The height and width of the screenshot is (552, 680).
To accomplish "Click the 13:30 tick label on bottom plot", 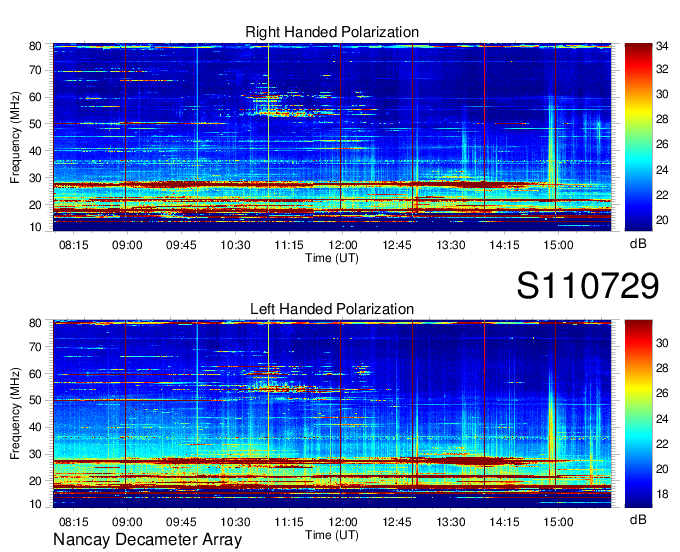I will tap(451, 522).
